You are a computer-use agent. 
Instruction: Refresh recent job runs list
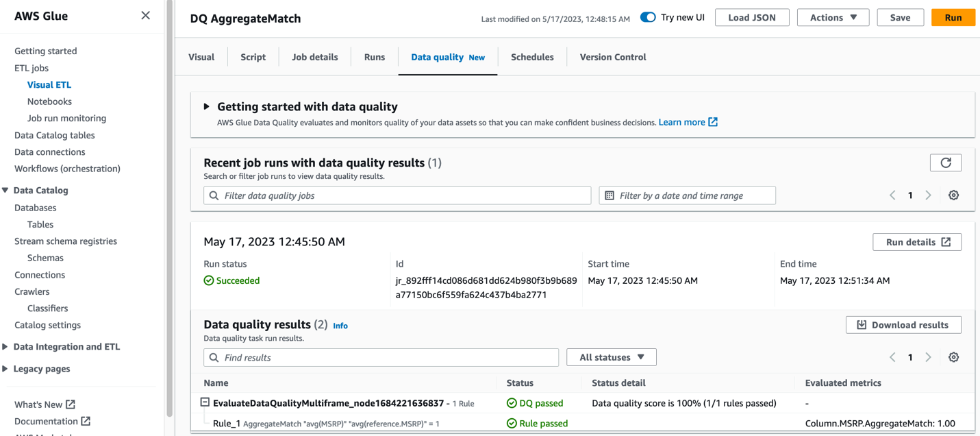(x=946, y=162)
